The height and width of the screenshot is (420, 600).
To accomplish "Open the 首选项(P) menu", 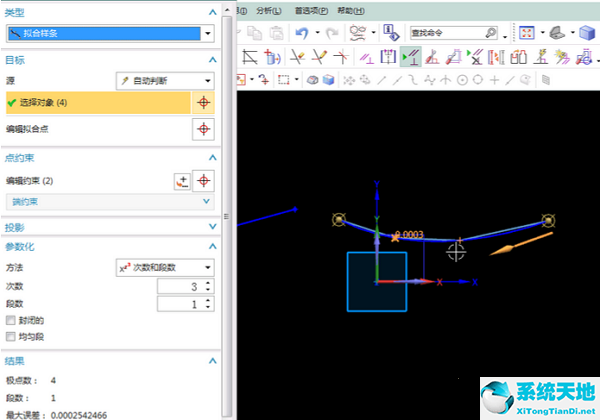I will (x=311, y=11).
